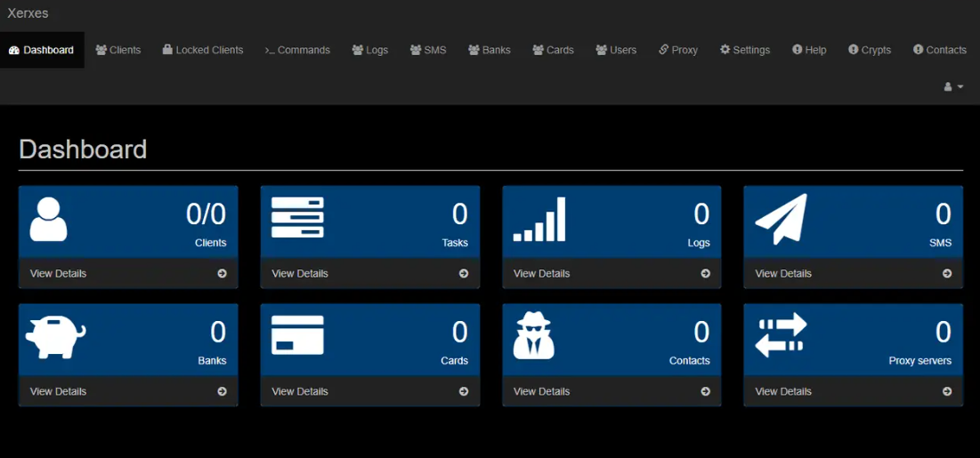
Task: View Details for the Proxy servers card
Action: pos(853,391)
